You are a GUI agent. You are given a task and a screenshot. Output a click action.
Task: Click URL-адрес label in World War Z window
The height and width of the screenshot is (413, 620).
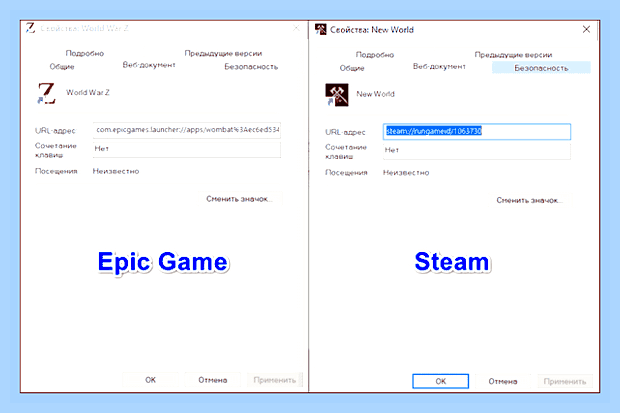55,131
